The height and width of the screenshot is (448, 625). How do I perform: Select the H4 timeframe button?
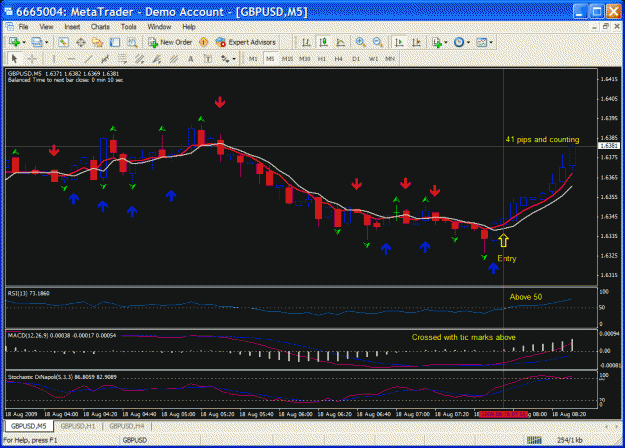coord(338,59)
